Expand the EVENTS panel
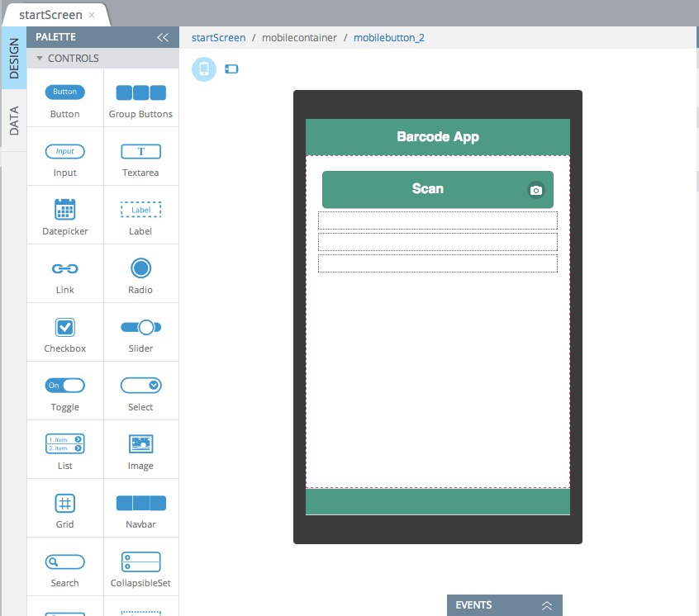 [x=547, y=605]
